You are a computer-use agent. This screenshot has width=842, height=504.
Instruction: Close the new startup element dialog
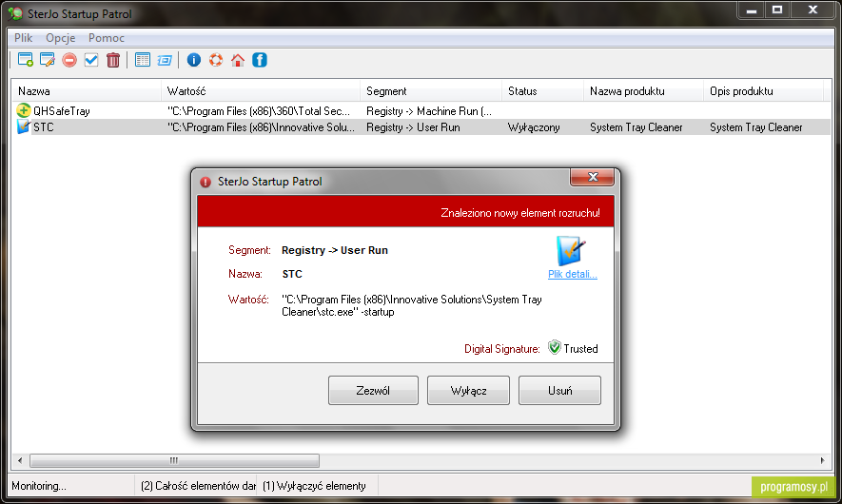point(593,177)
